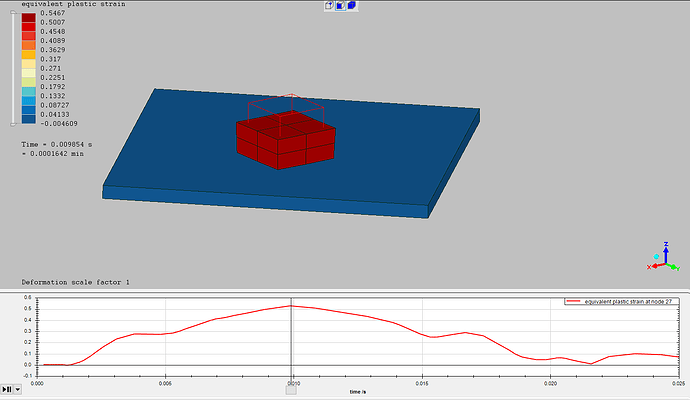Image resolution: width=690 pixels, height=400 pixels.
Task: Click the 'time /s' axis label
Action: [358, 392]
